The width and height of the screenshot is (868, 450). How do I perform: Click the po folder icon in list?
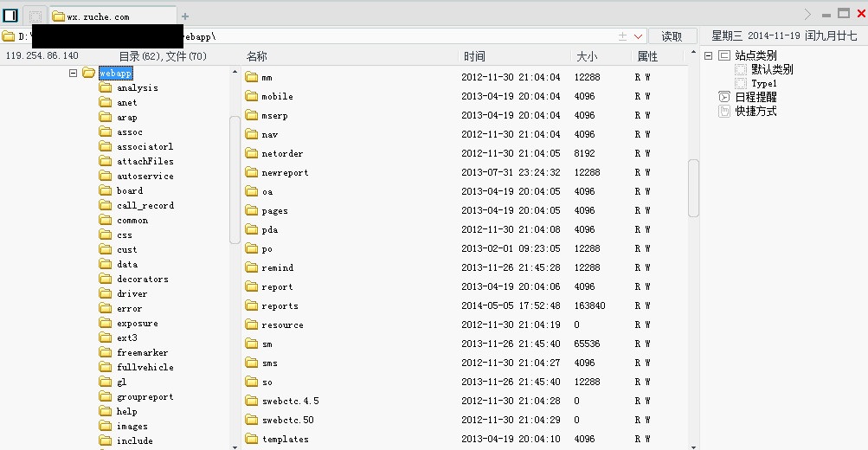point(252,248)
